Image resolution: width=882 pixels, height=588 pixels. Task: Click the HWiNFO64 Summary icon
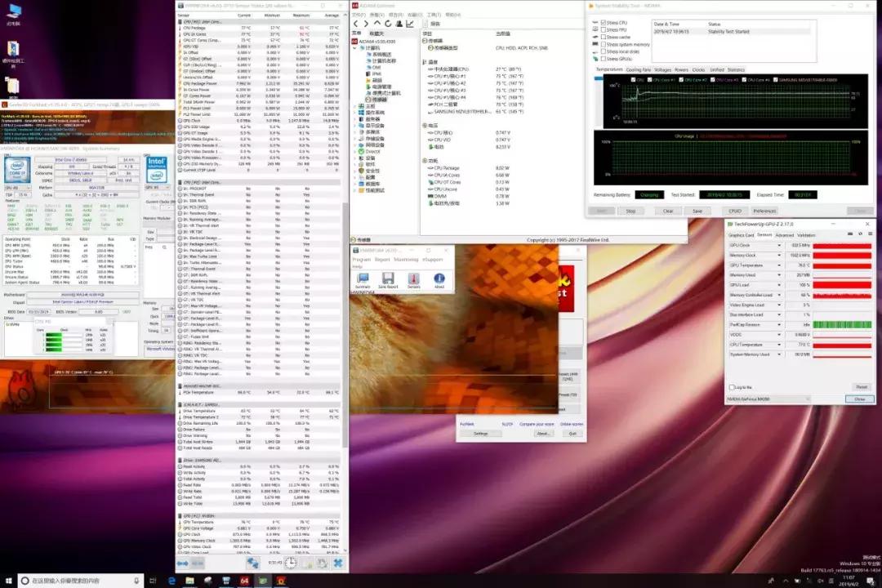362,279
